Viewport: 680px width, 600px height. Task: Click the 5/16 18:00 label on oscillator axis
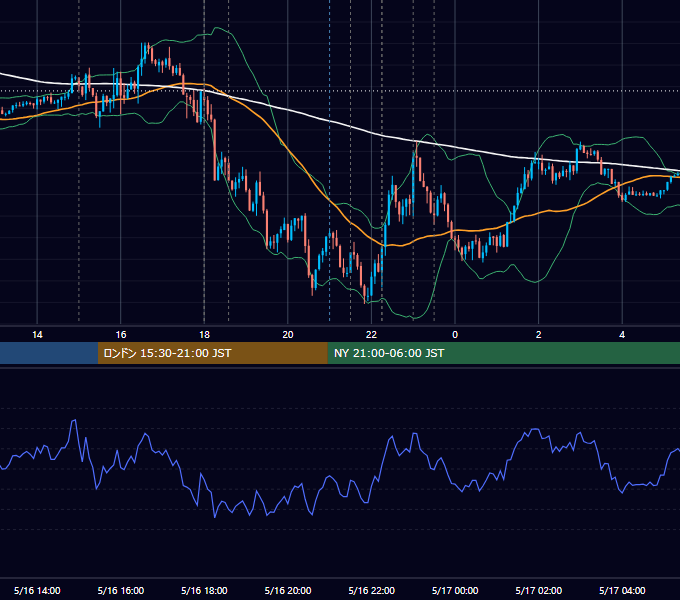coord(204,590)
